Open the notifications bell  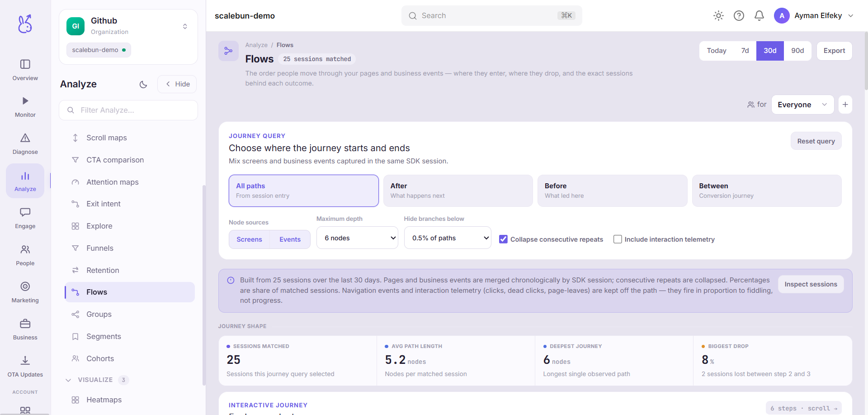[x=759, y=16]
